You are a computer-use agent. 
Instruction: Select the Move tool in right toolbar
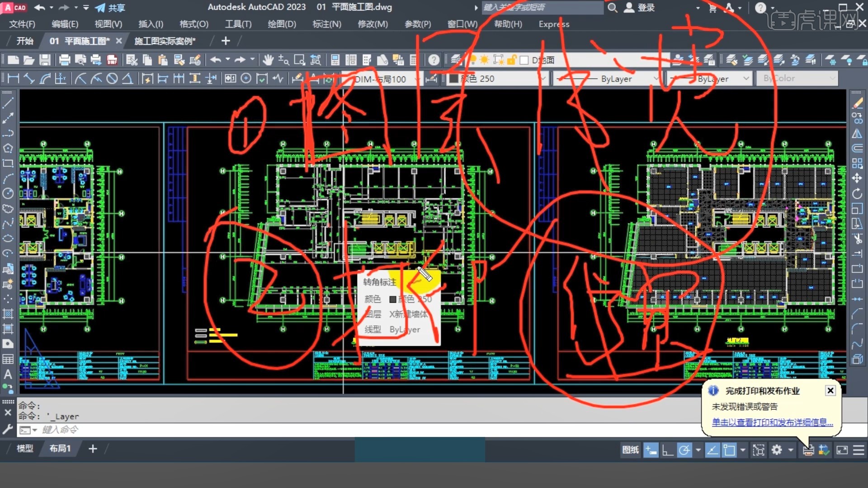click(857, 178)
